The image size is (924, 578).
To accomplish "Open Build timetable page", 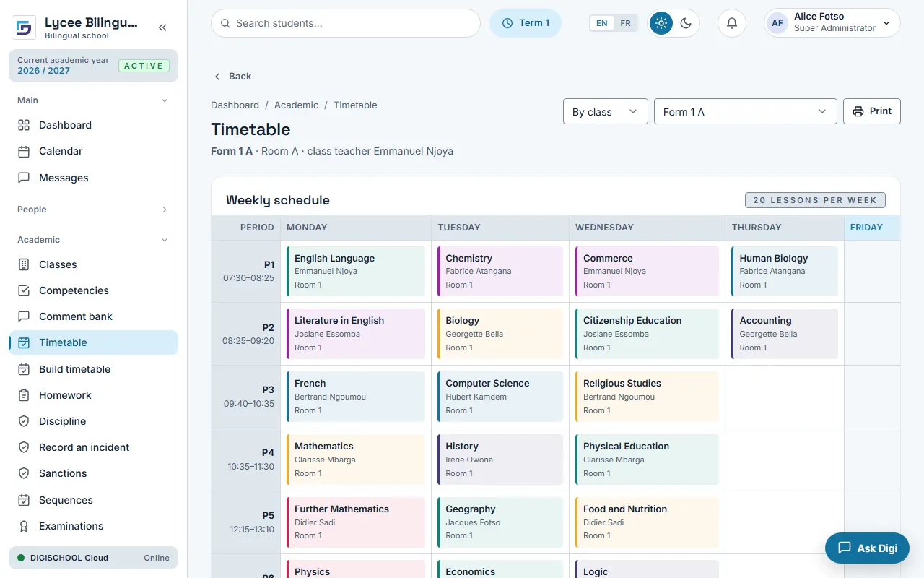I will [x=93, y=369].
